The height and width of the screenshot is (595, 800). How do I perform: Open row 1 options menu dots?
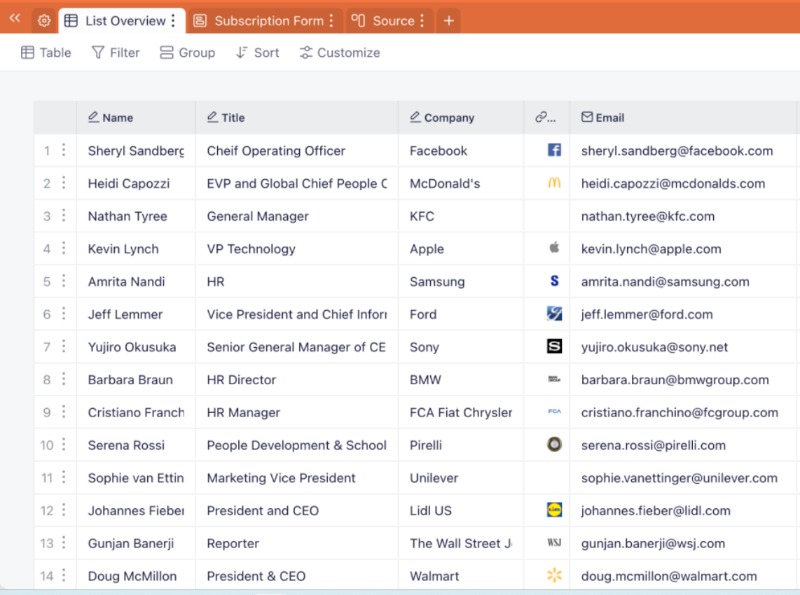(64, 151)
